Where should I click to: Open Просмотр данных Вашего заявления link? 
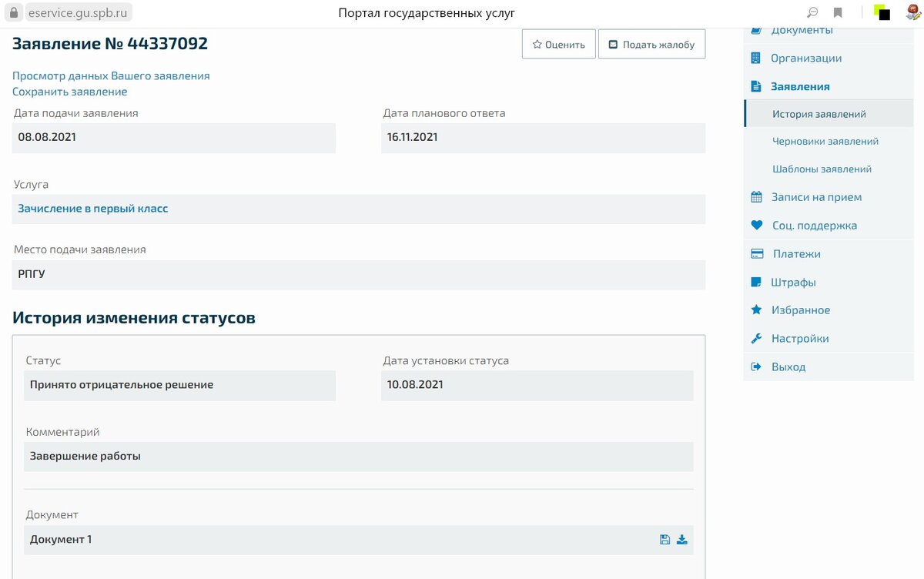pyautogui.click(x=111, y=76)
